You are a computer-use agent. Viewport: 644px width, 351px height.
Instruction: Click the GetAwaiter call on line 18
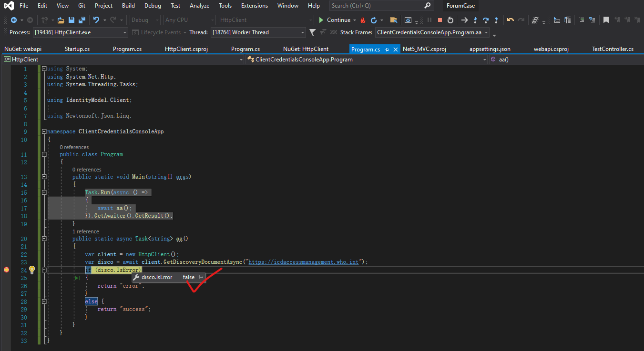[110, 216]
